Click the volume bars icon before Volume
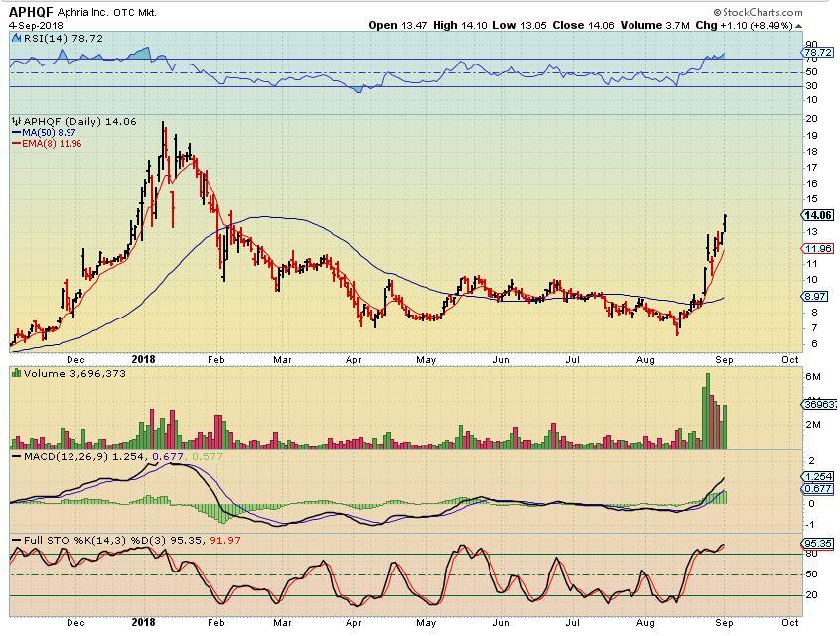This screenshot has height=636, width=840. (16, 373)
